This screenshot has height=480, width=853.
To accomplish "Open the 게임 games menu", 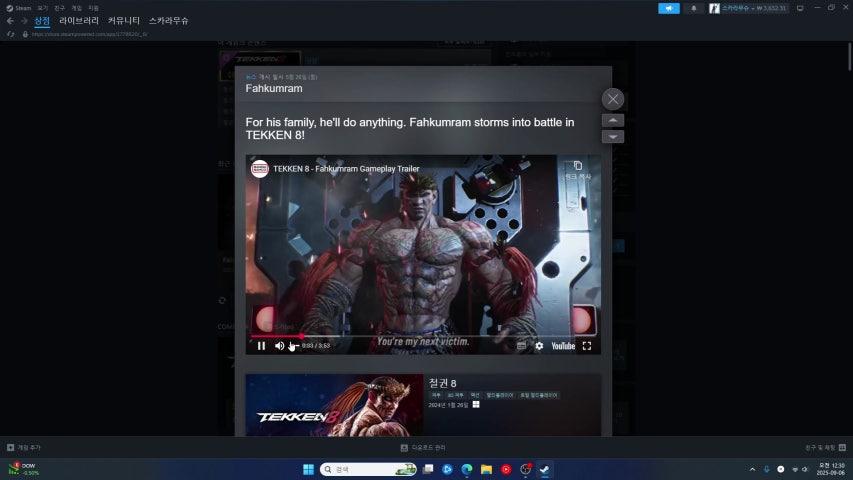I will [76, 8].
